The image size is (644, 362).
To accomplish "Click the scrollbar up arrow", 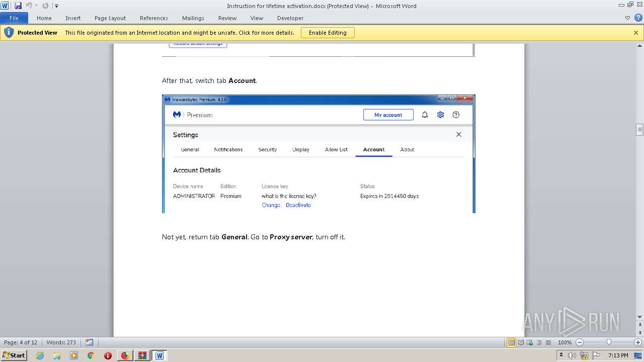I will (x=640, y=46).
